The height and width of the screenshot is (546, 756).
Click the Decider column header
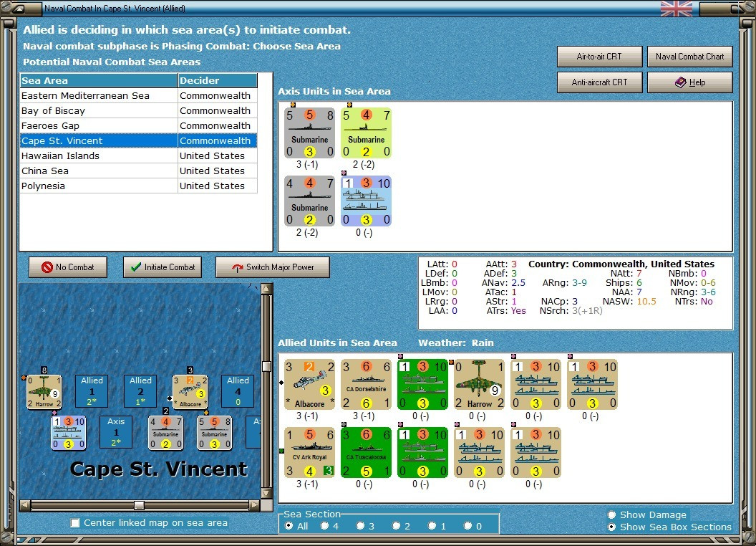(218, 81)
